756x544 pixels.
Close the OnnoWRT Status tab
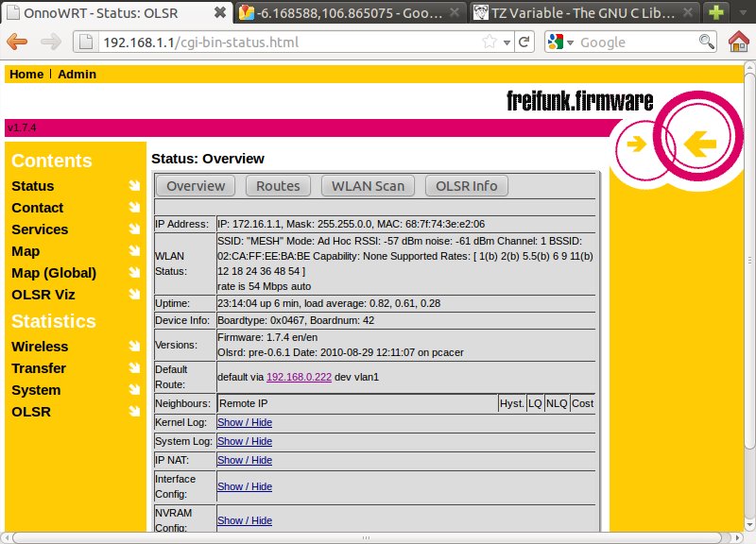(x=219, y=12)
